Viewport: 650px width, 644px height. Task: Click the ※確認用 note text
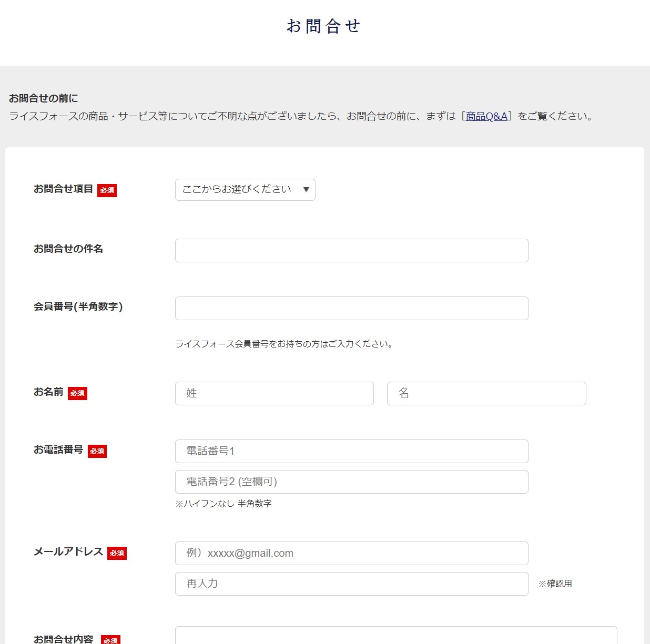coord(555,584)
